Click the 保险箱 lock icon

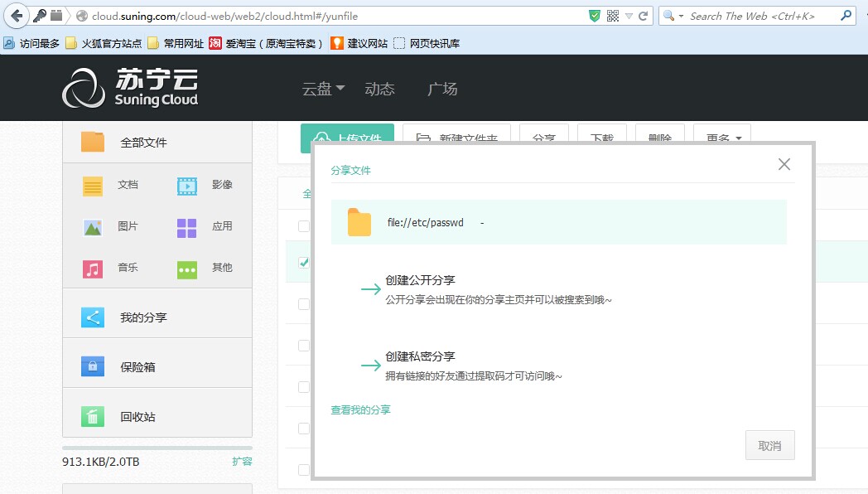tap(93, 366)
